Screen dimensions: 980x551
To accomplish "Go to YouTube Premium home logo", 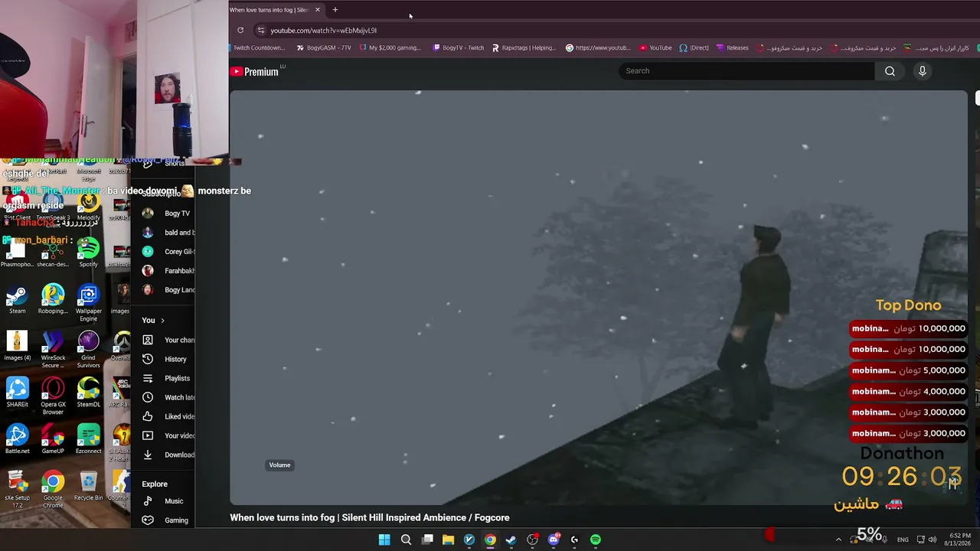I will [255, 71].
